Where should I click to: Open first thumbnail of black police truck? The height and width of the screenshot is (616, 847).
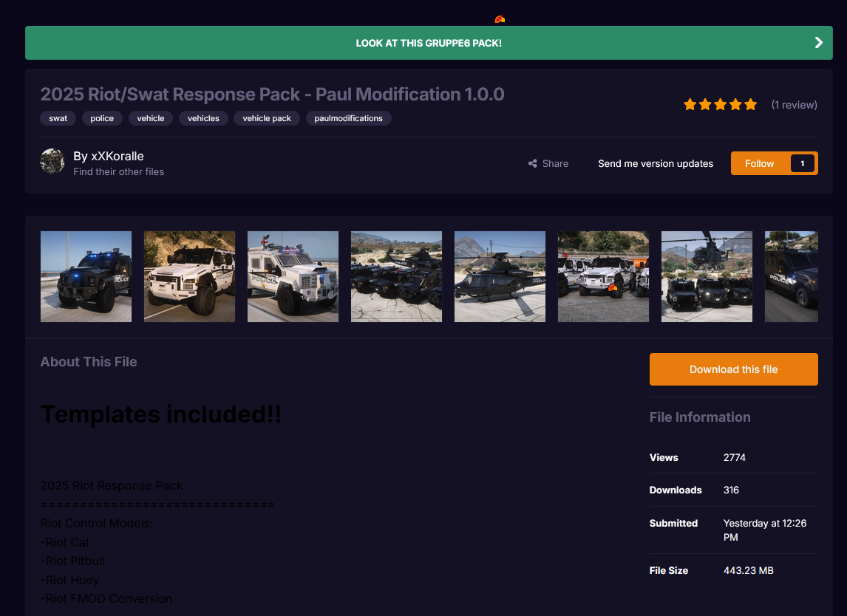point(86,276)
